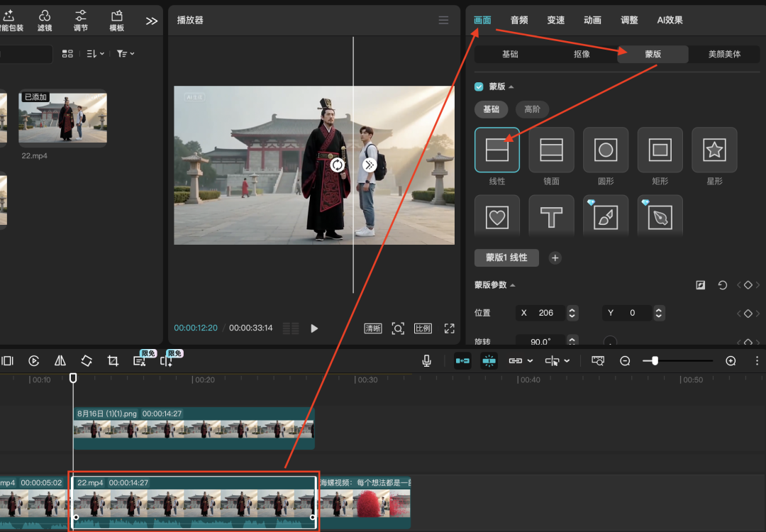Click the mirror flip icon in timeline toolbar

[60, 360]
